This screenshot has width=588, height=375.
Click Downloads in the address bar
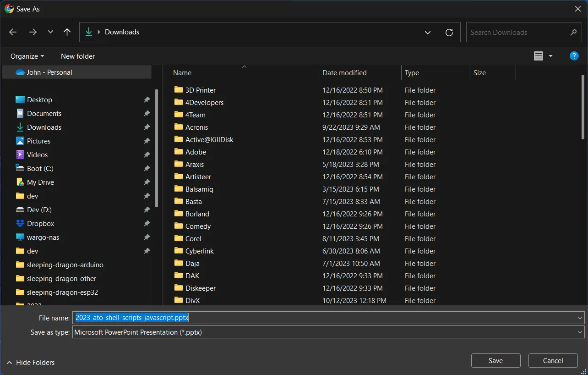coord(122,32)
